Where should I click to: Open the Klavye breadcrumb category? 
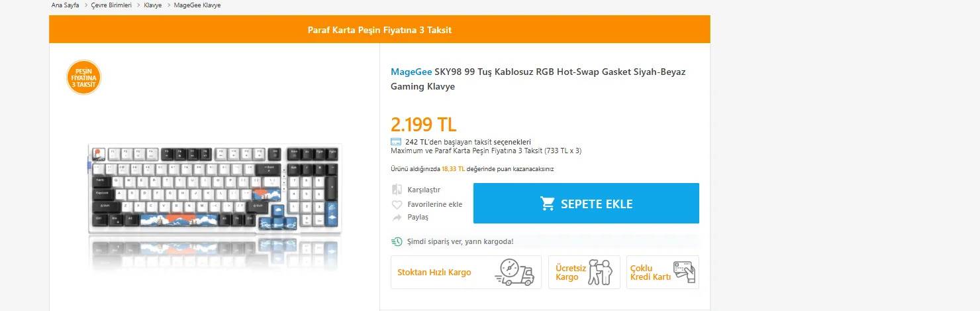153,5
